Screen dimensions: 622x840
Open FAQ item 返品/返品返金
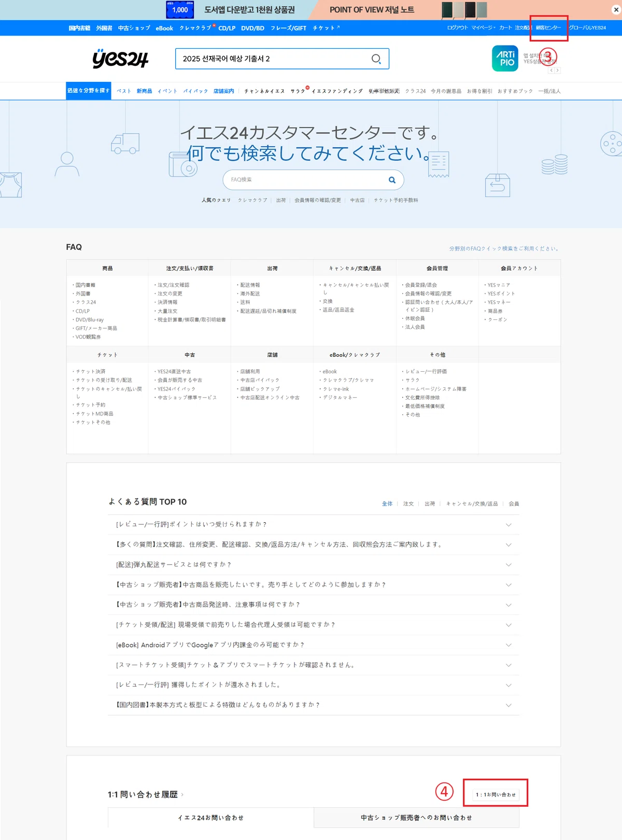pos(338,310)
